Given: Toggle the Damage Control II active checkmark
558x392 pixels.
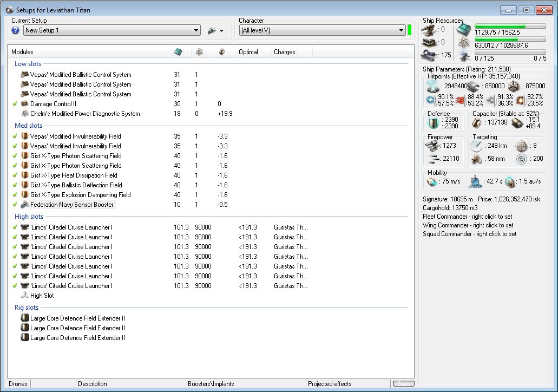Looking at the screenshot, I should pyautogui.click(x=15, y=104).
